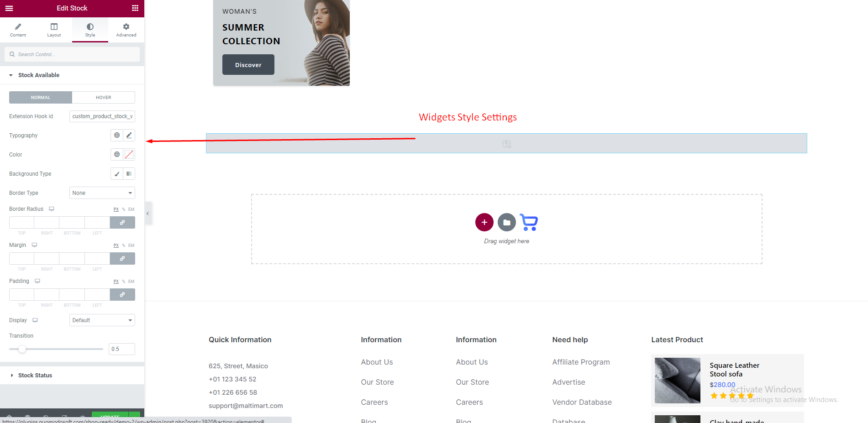Screen dimensions: 868x423
Task: Switch to the Advanced tab
Action: pos(126,30)
